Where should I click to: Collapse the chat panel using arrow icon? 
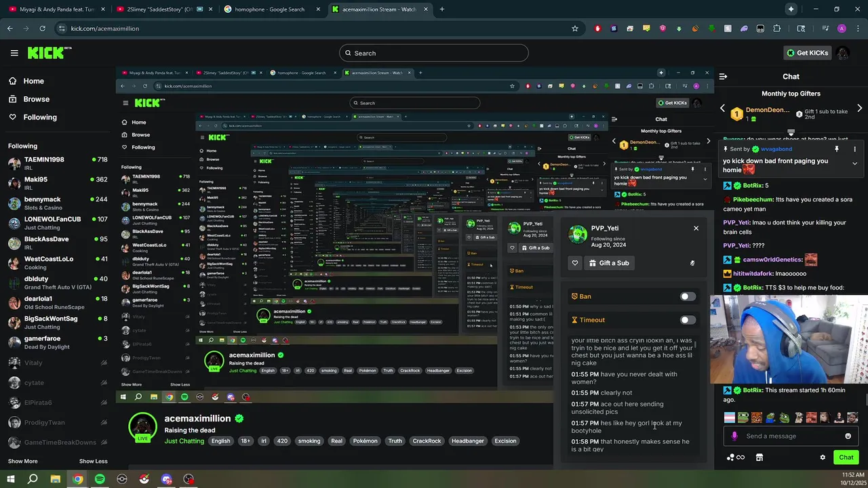(x=723, y=77)
